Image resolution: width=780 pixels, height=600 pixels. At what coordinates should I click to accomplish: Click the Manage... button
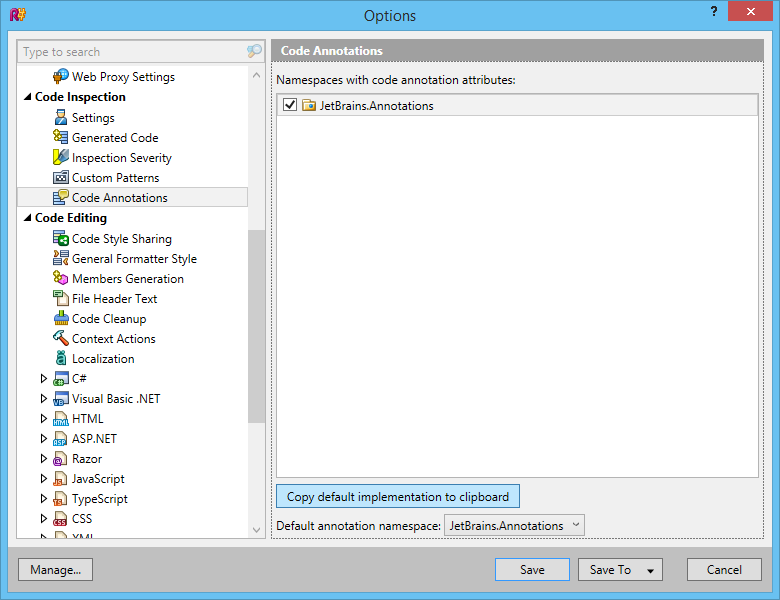55,570
